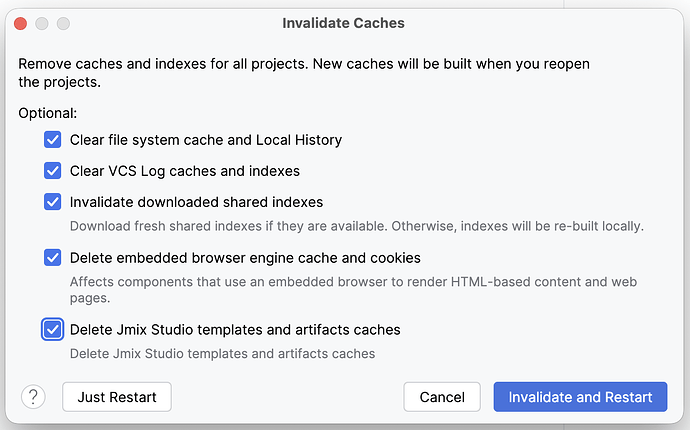Untick the Clear file system cache checkbox
This screenshot has width=690, height=430.
pyautogui.click(x=52, y=140)
